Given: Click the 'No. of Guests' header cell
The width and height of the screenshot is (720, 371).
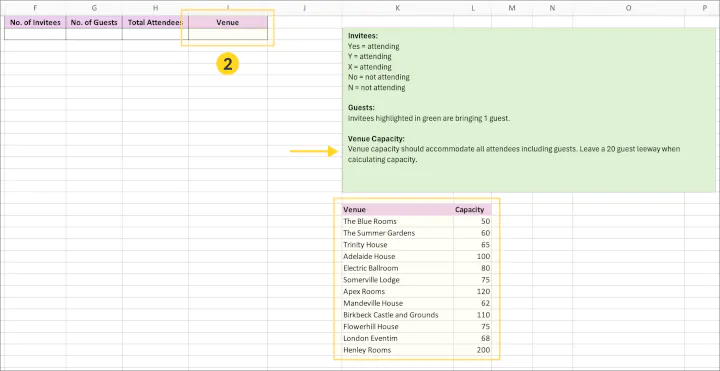Looking at the screenshot, I should tap(94, 22).
